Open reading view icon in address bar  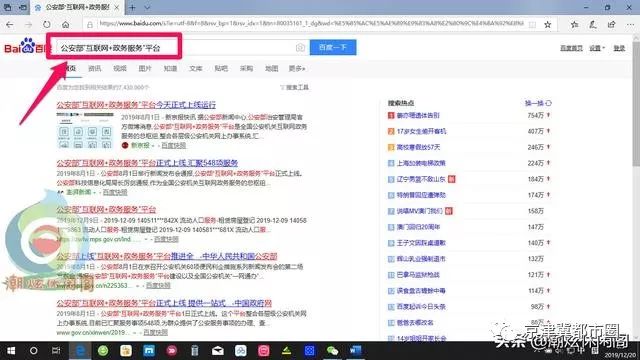(x=532, y=24)
